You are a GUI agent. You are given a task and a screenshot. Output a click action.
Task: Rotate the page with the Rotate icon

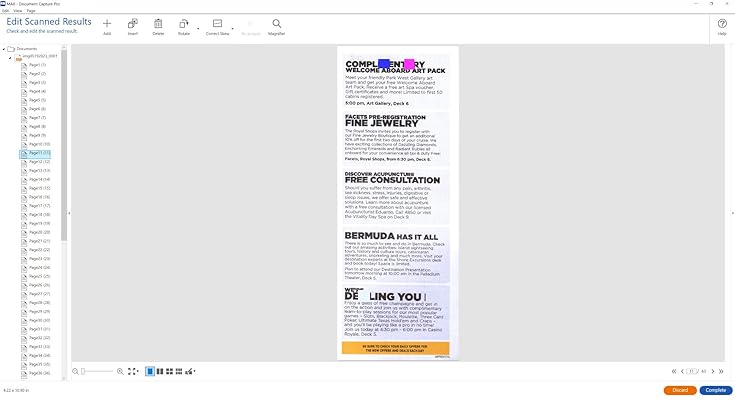183,23
